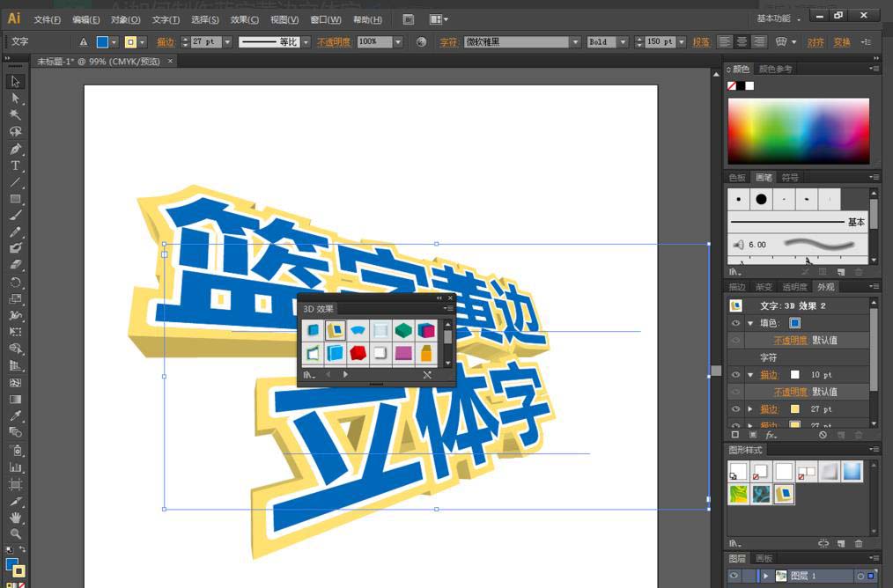Click the fx add effect icon
This screenshot has height=588, width=893.
point(771,435)
